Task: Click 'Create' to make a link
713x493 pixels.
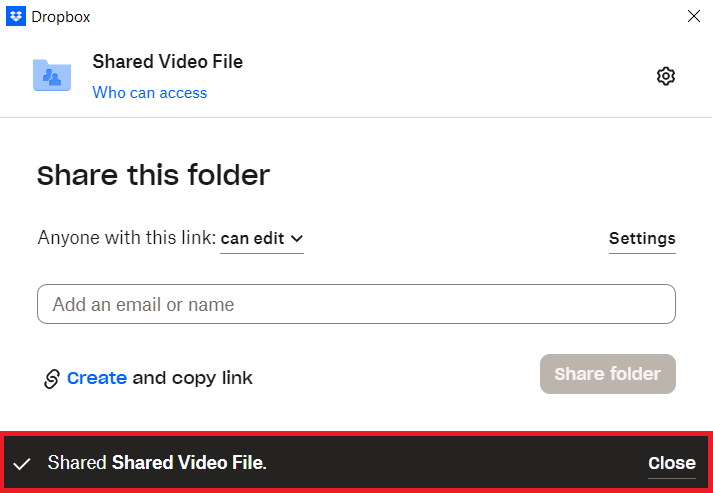Action: click(x=97, y=378)
